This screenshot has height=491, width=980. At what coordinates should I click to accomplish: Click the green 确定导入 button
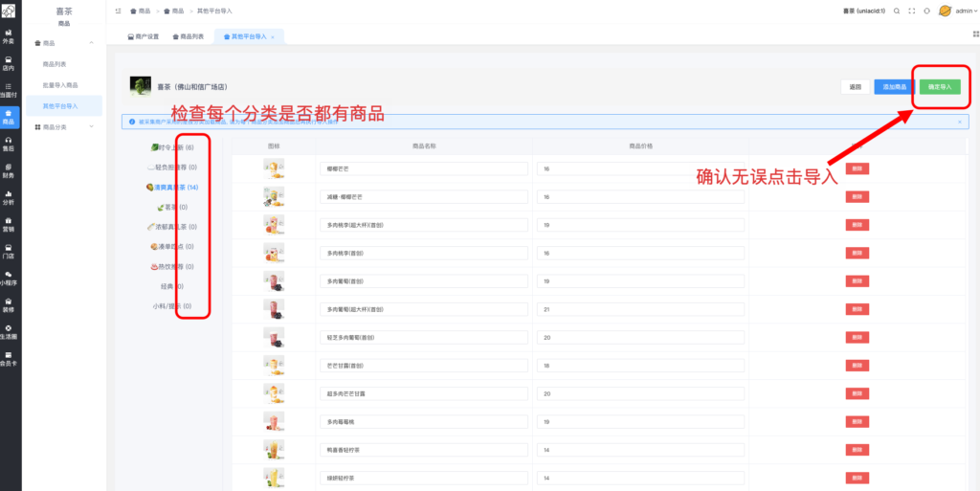pyautogui.click(x=940, y=87)
